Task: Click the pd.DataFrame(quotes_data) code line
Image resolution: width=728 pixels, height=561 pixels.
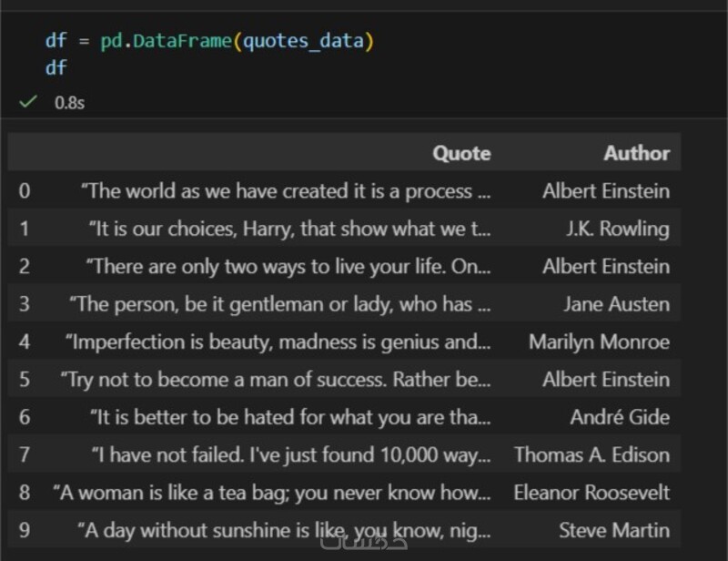Action: (209, 41)
